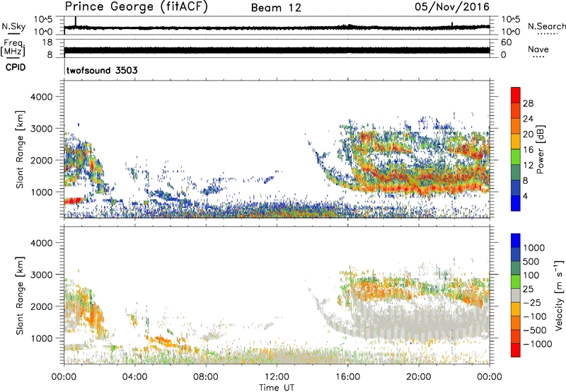Image resolution: width=566 pixels, height=392 pixels.
Task: Click the '10^5' label on the right noise axis
Action: tap(510, 20)
